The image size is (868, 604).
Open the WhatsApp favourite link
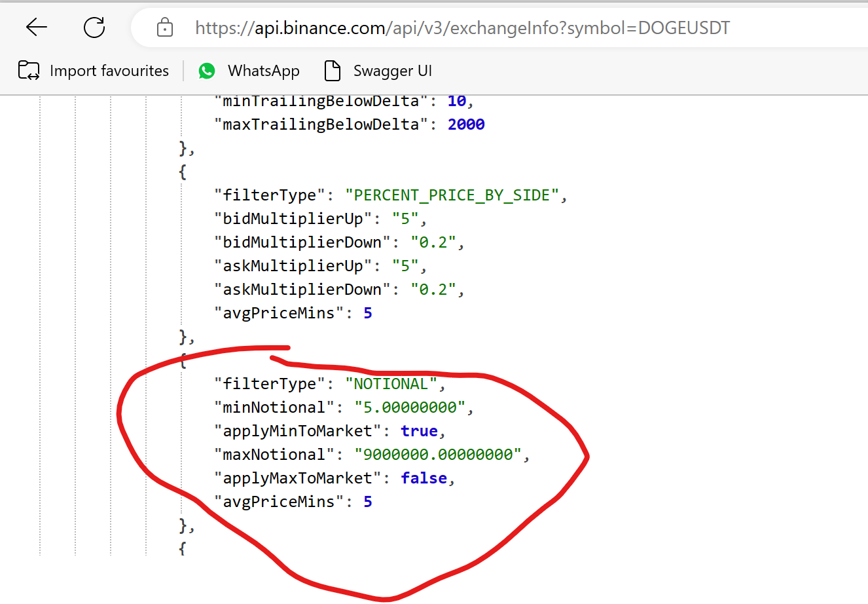(263, 70)
